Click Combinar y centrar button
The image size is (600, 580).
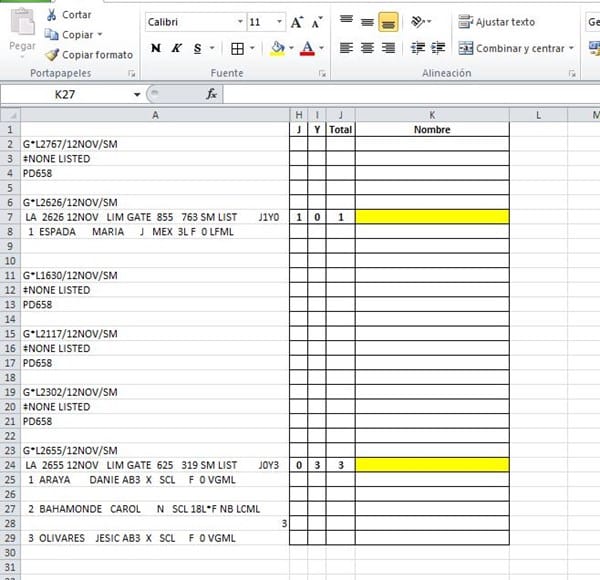pyautogui.click(x=511, y=49)
